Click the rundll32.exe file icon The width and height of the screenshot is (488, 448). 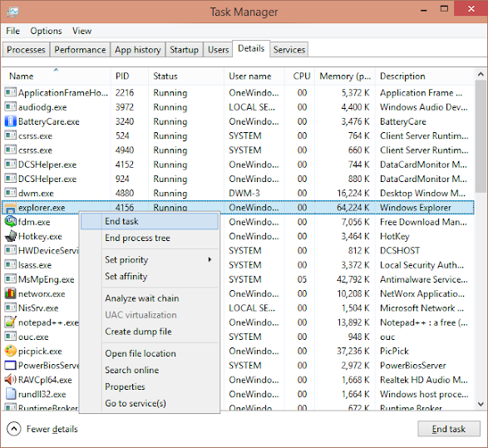click(x=10, y=393)
